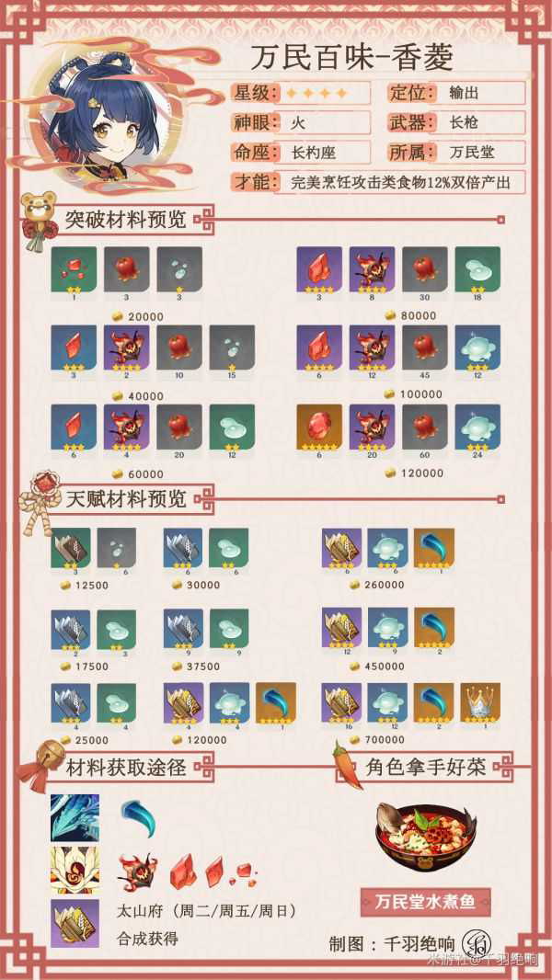The image size is (552, 980).
Task: Open the blue dragon boss thumbnail
Action: [75, 817]
